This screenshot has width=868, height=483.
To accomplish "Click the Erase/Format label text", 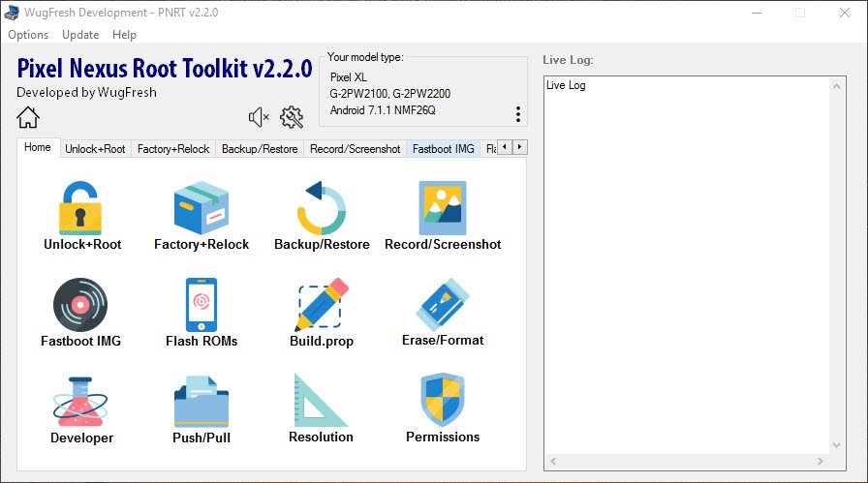I will coord(443,341).
